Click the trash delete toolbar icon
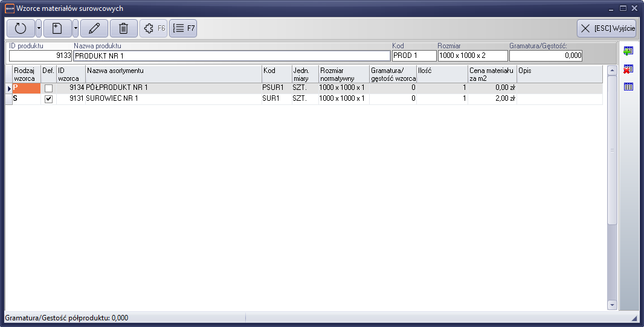Viewport: 644px width, 327px height. tap(123, 28)
